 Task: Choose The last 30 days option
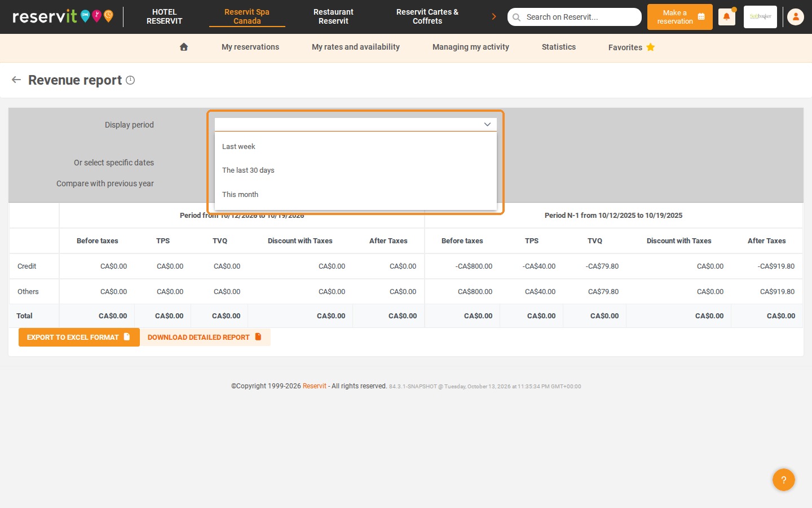coord(356,170)
